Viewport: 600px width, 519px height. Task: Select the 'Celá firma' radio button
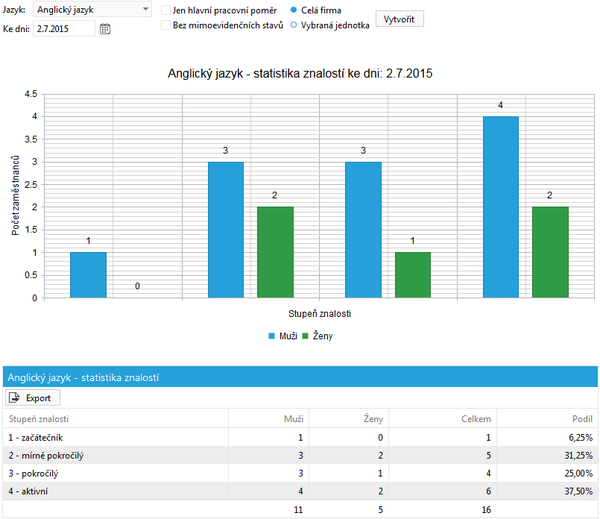(293, 10)
